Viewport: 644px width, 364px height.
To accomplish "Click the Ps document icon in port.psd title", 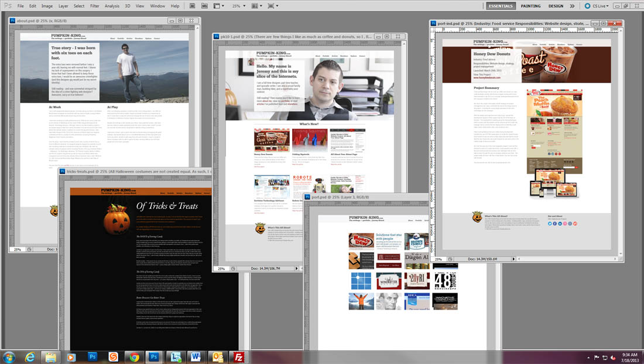I will click(307, 197).
